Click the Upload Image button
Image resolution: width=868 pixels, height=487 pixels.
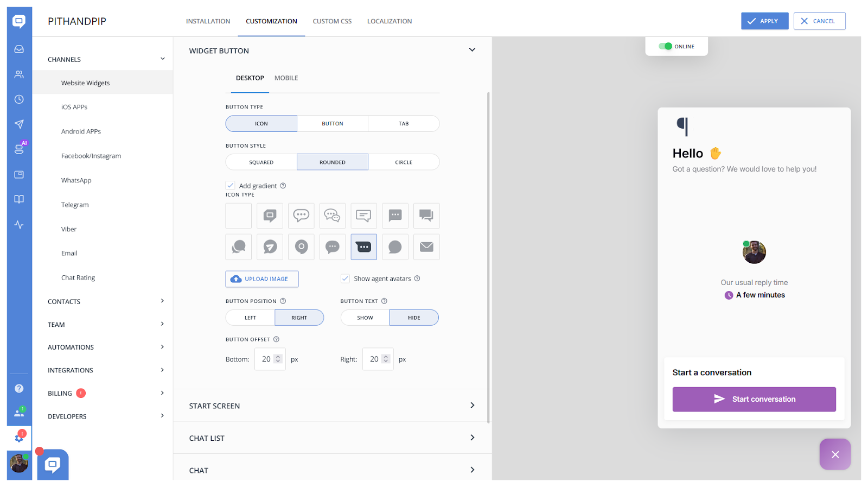pos(262,279)
